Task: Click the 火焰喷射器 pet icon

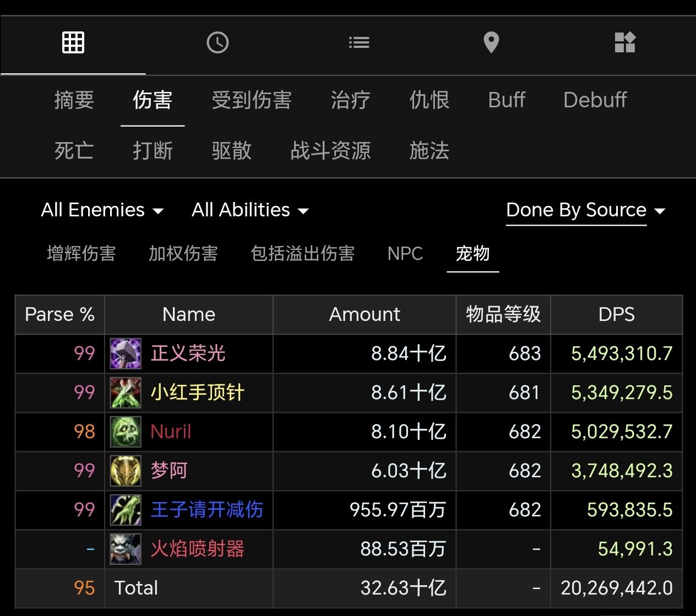Action: point(125,549)
